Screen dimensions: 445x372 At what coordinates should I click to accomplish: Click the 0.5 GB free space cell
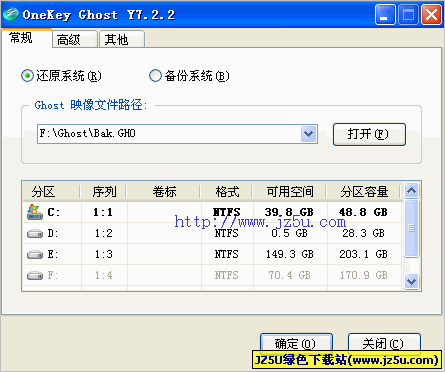(x=289, y=233)
